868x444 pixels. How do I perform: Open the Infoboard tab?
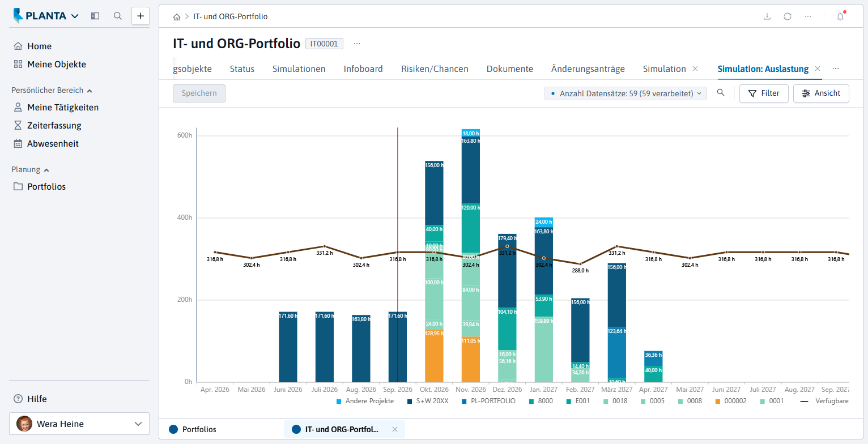[x=363, y=69]
